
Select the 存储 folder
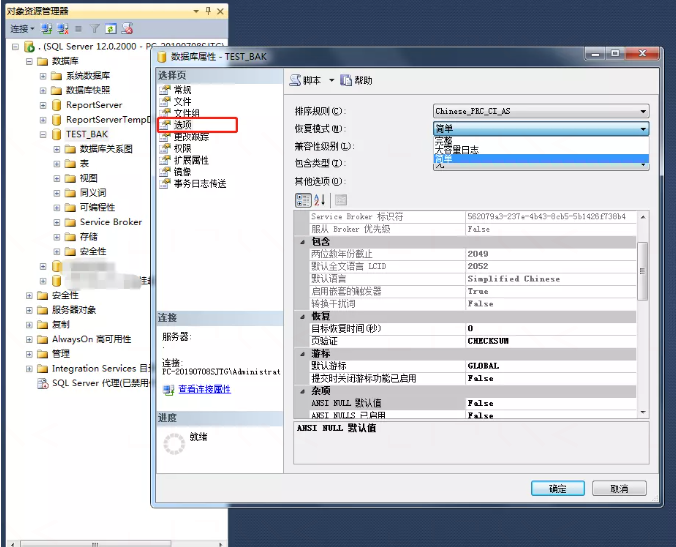coord(88,237)
